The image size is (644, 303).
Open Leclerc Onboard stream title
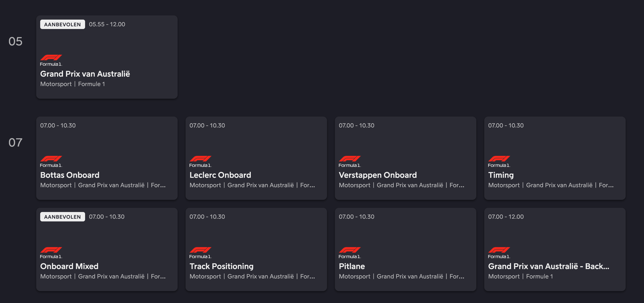coord(220,175)
